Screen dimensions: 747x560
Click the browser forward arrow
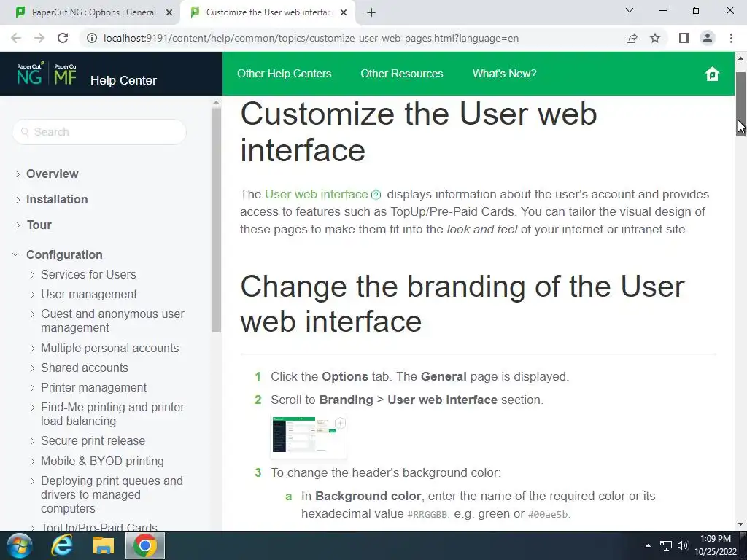click(39, 38)
